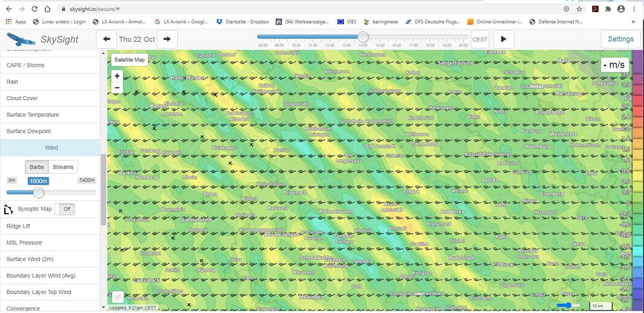Image resolution: width=644 pixels, height=313 pixels.
Task: Open Settings
Action: (x=620, y=39)
